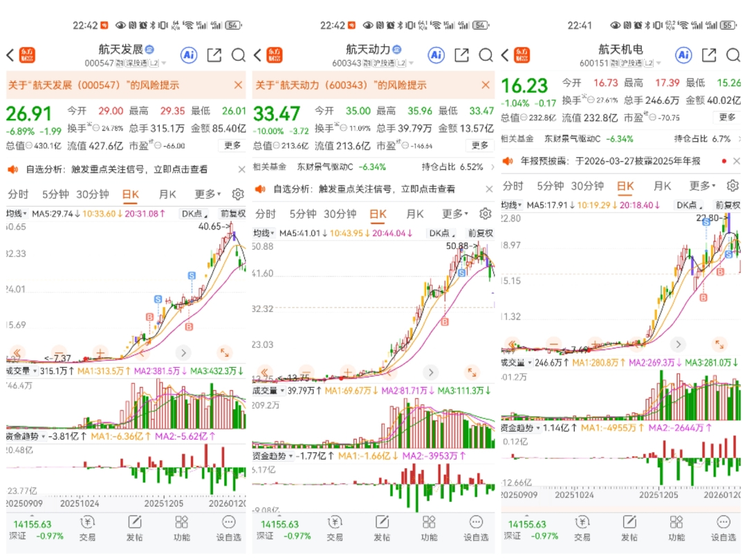Toggle DK点 indicator on 航天发展 chart
Image resolution: width=747 pixels, height=560 pixels.
click(x=194, y=214)
